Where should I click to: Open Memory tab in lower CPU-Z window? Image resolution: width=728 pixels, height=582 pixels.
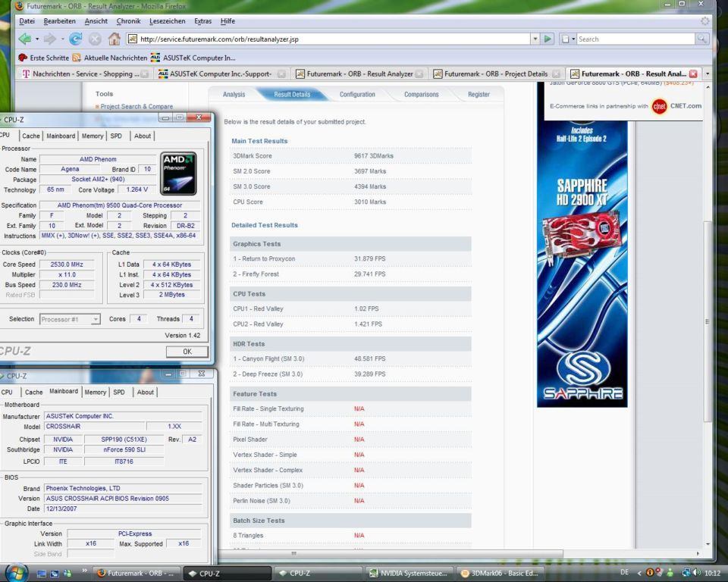(x=96, y=393)
